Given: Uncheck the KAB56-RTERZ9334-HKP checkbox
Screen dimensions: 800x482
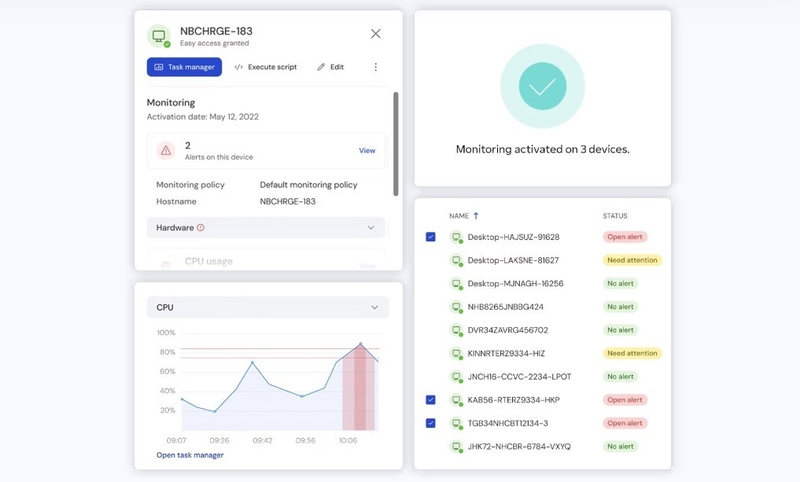Looking at the screenshot, I should [430, 400].
